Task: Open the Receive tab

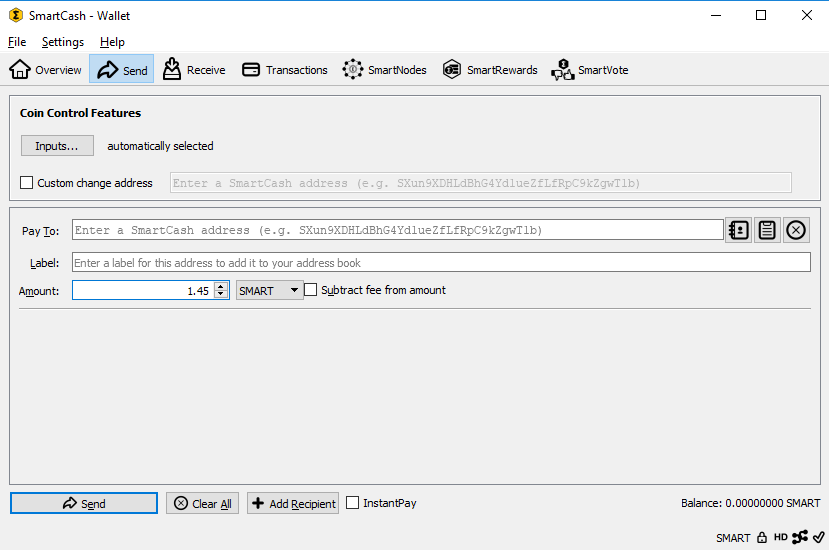Action: 194,70
